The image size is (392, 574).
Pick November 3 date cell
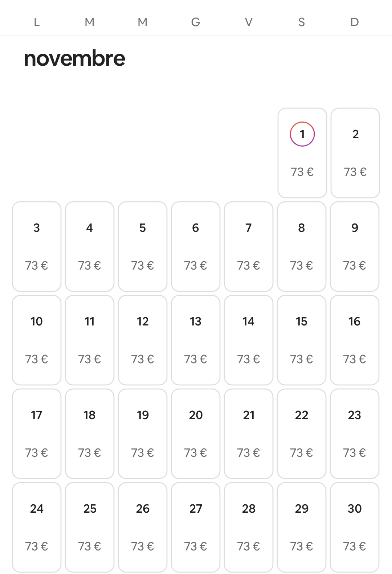(37, 246)
